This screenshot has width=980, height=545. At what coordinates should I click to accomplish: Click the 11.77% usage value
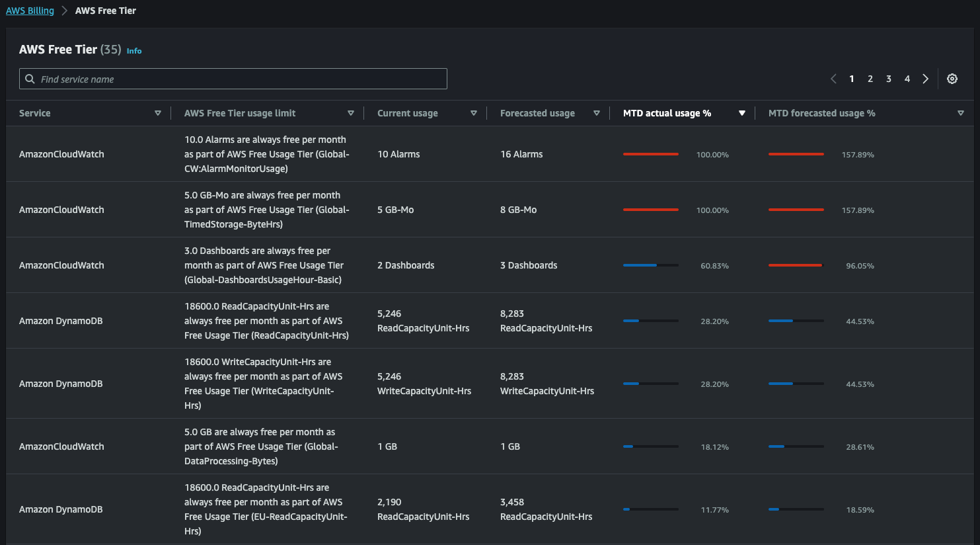(715, 510)
